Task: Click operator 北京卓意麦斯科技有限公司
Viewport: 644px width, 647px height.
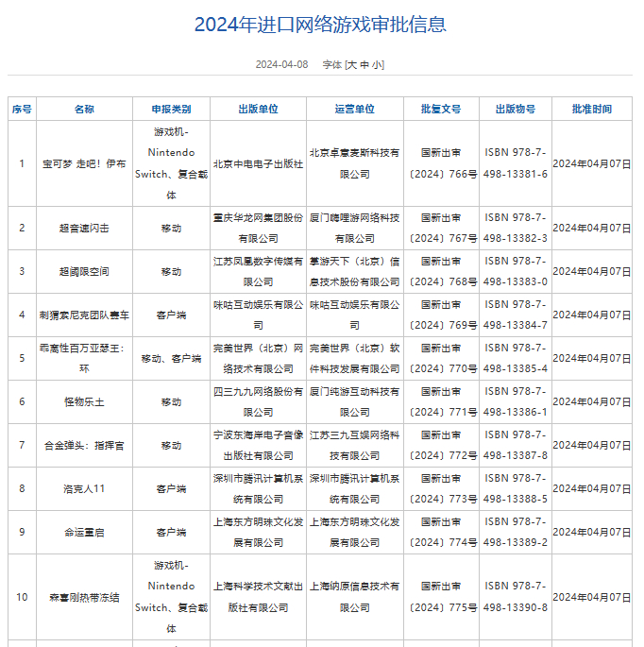Action: click(355, 163)
